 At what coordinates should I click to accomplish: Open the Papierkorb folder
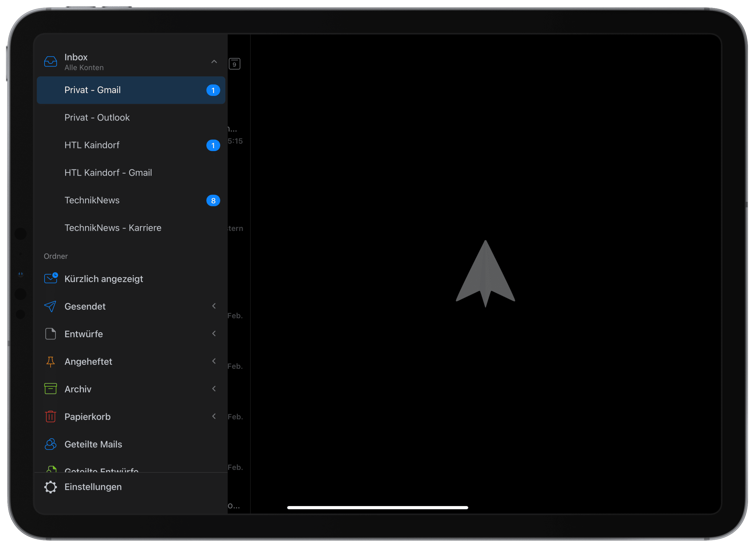(131, 417)
